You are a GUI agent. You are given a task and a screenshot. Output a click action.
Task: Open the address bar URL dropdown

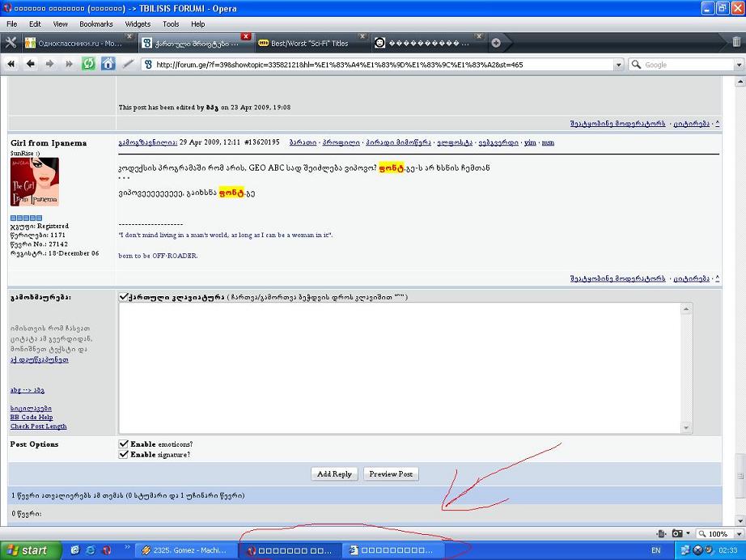[x=618, y=65]
